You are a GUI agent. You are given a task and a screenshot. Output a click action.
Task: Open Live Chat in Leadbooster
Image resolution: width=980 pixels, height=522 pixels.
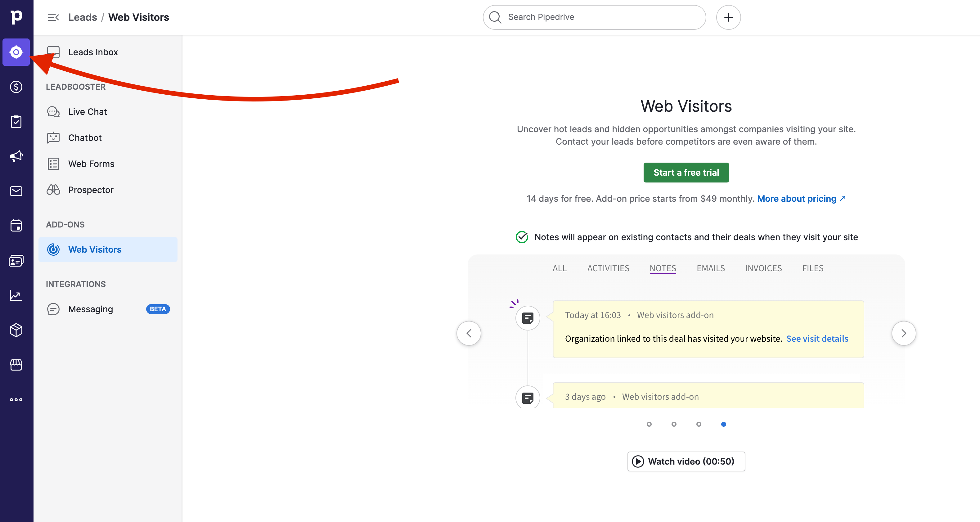click(x=108, y=111)
